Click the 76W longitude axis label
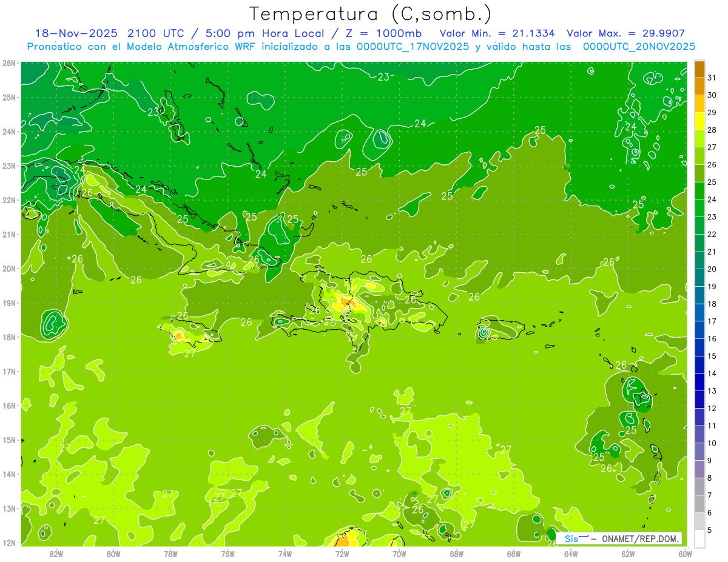The width and height of the screenshot is (728, 562). point(227,554)
